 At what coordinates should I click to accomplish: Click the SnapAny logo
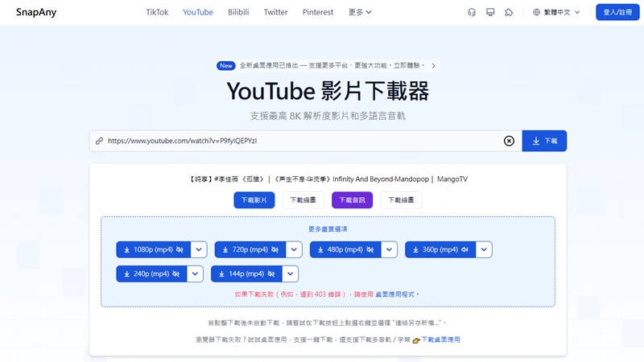pyautogui.click(x=36, y=12)
